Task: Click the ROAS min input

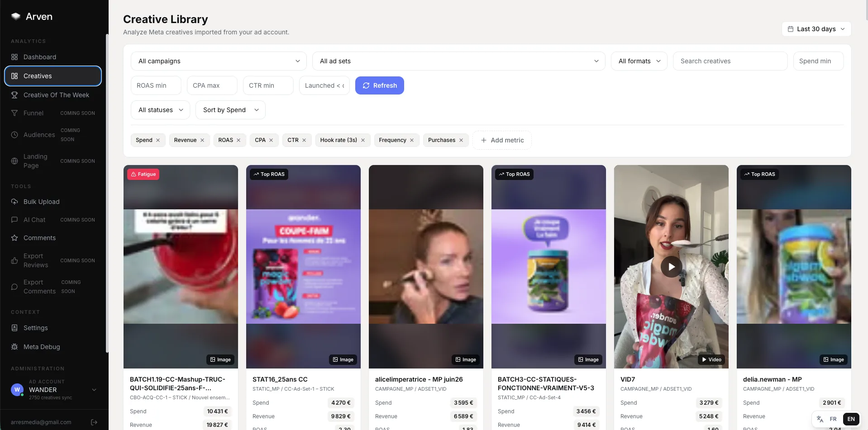Action: point(156,85)
